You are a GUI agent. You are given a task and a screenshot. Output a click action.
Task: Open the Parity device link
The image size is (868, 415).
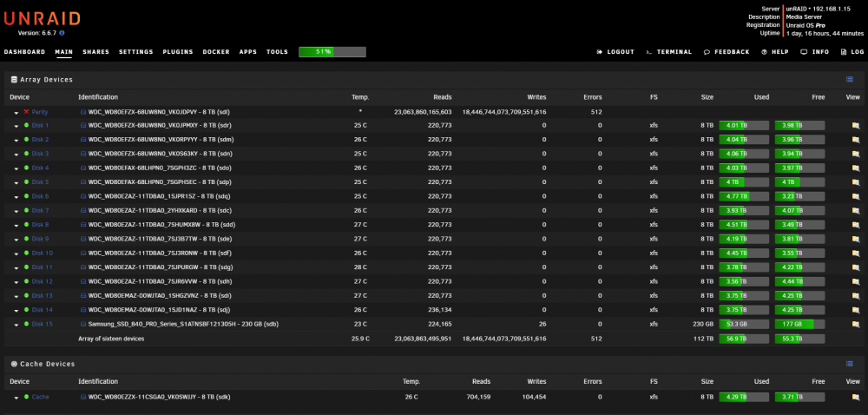[40, 112]
